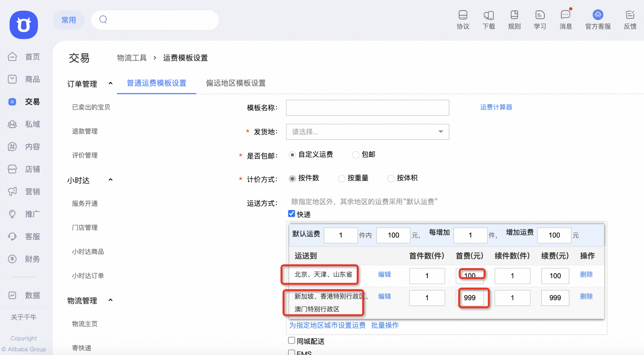Enable the 同城配送 checkbox
Image resolution: width=644 pixels, height=355 pixels.
click(x=292, y=340)
